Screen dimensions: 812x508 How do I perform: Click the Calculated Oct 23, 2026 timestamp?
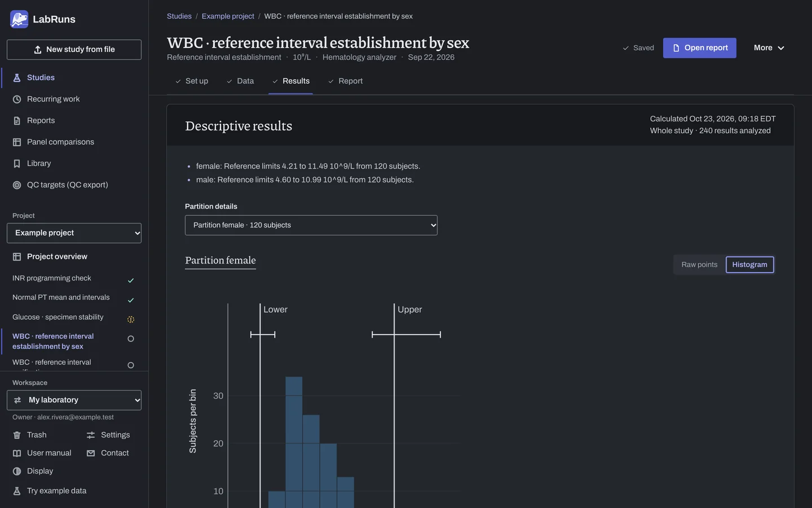(713, 119)
